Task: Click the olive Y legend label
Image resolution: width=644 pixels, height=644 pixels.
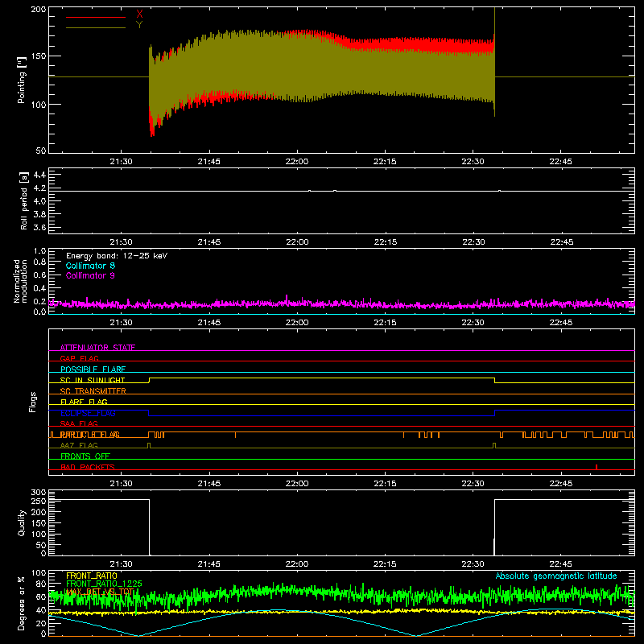Action: [x=139, y=25]
